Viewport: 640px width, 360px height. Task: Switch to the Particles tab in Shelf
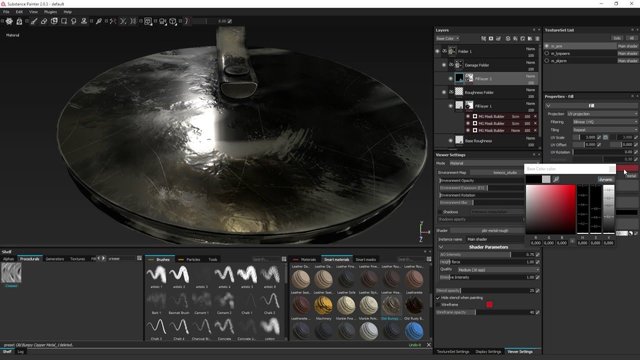pyautogui.click(x=193, y=260)
